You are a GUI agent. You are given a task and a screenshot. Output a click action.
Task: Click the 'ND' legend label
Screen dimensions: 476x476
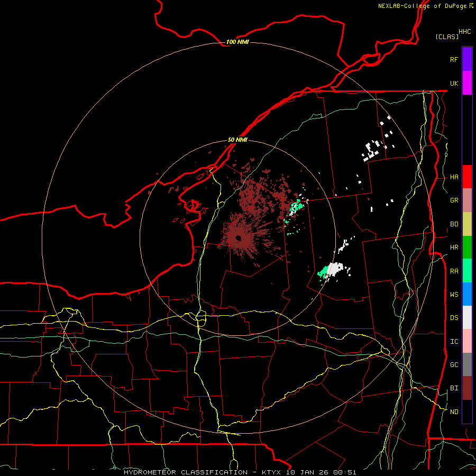click(x=454, y=411)
